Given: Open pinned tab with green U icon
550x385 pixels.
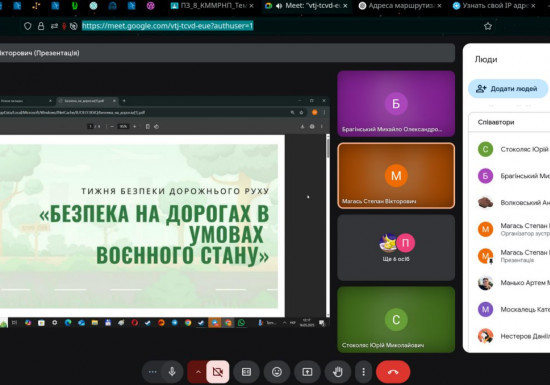Looking at the screenshot, I should pyautogui.click(x=74, y=5).
